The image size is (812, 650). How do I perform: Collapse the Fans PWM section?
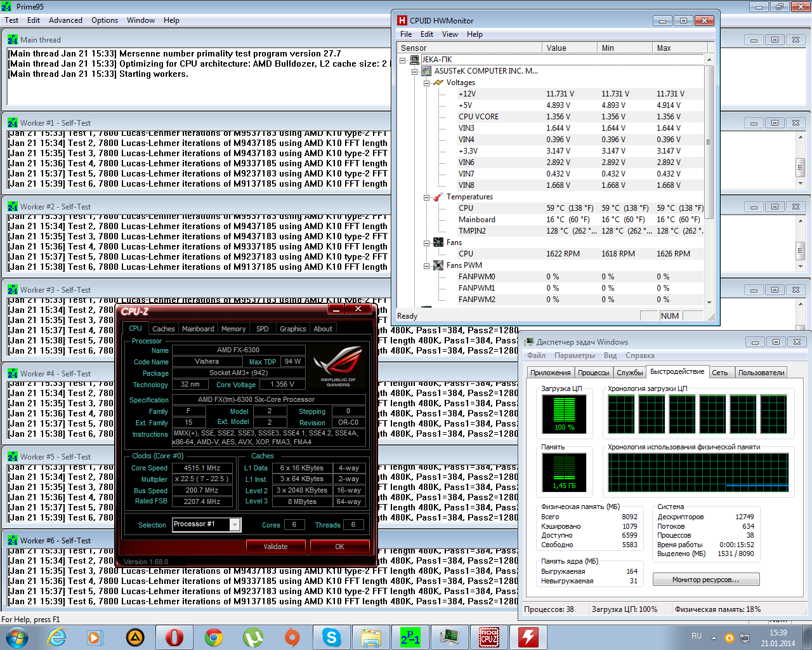coord(427,266)
